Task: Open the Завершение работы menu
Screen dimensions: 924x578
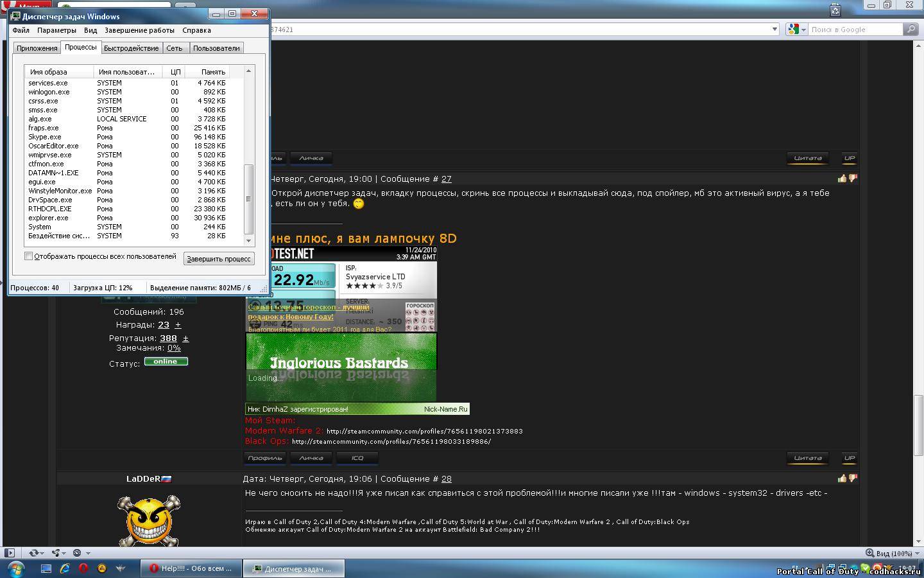Action: [139, 30]
